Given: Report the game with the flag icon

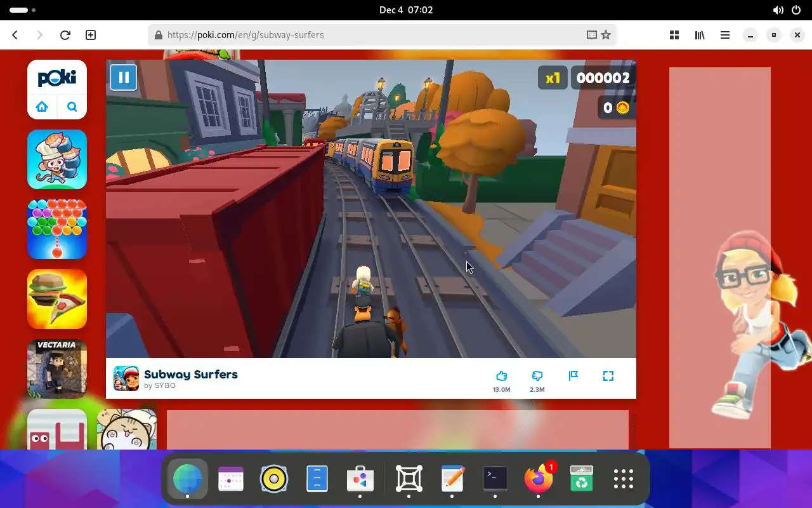Looking at the screenshot, I should coord(573,376).
